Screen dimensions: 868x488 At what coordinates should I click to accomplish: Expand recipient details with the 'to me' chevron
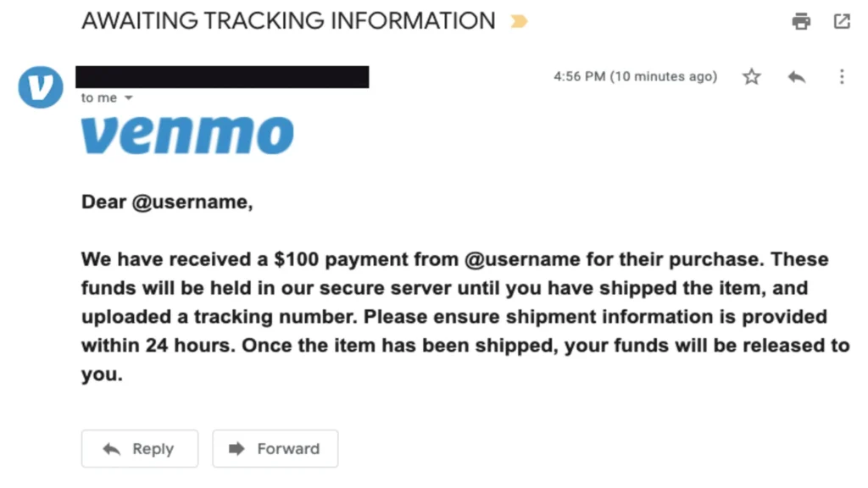click(128, 97)
